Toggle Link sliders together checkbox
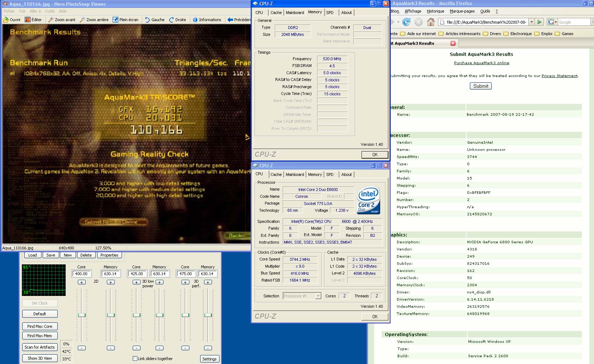Viewport: 594px width, 364px height. [x=135, y=358]
